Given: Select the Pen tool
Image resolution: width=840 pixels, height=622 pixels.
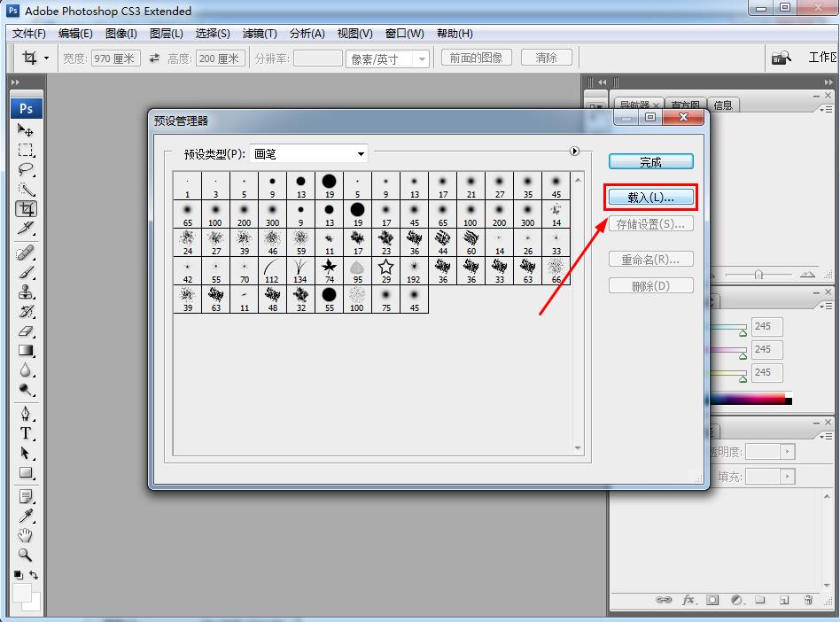Looking at the screenshot, I should pyautogui.click(x=26, y=414).
